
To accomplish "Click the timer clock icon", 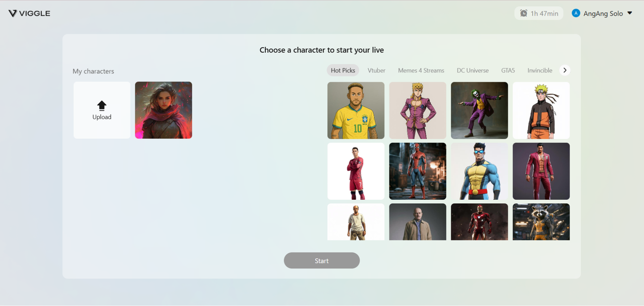I will (x=524, y=14).
